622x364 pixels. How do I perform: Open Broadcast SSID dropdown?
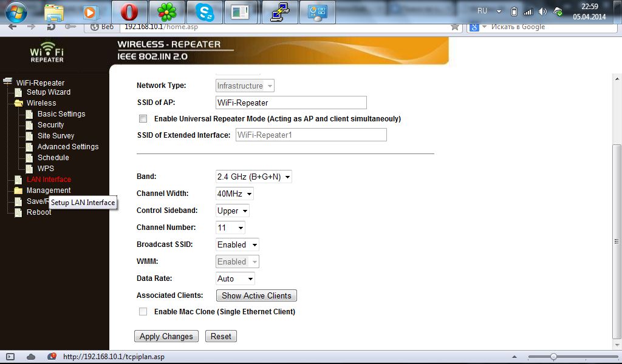(x=238, y=244)
